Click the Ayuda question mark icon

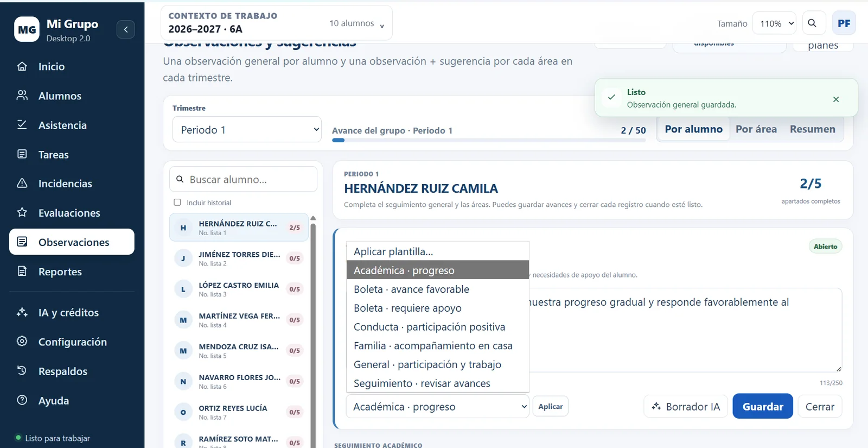point(22,400)
